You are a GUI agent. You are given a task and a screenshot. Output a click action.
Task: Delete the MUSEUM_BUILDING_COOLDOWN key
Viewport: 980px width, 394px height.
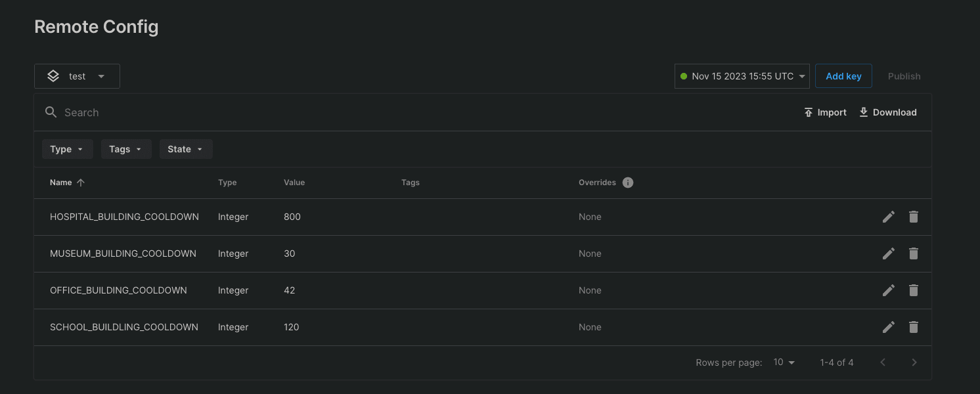point(913,253)
